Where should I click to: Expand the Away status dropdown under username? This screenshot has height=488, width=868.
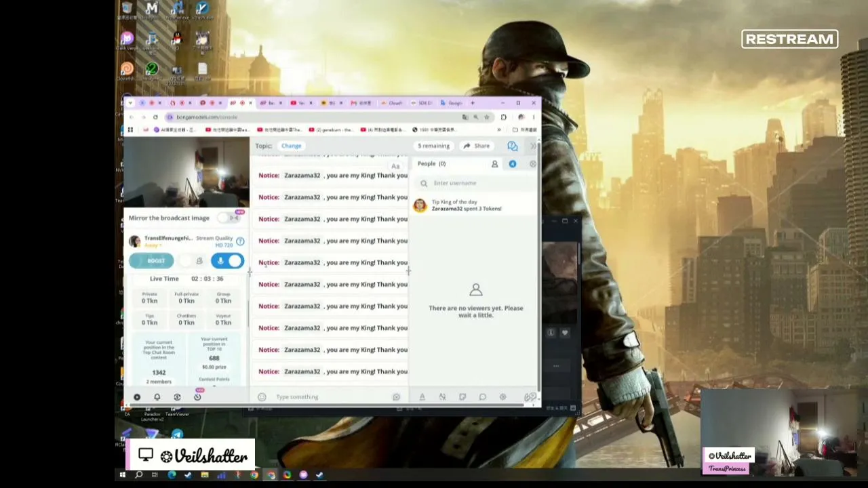(x=154, y=245)
